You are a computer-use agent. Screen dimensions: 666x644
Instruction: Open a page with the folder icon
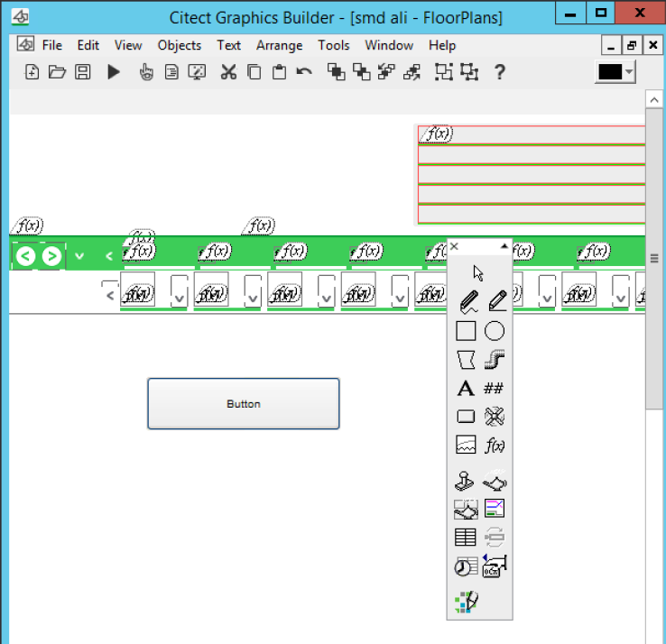pyautogui.click(x=57, y=72)
